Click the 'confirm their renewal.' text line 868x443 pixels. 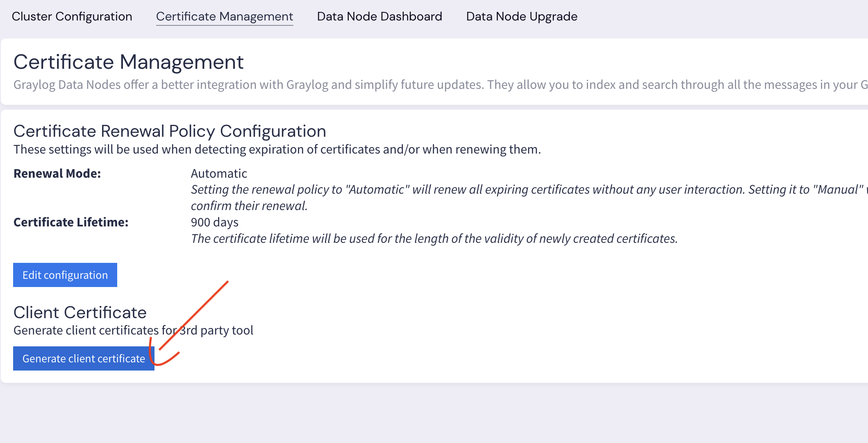(249, 206)
